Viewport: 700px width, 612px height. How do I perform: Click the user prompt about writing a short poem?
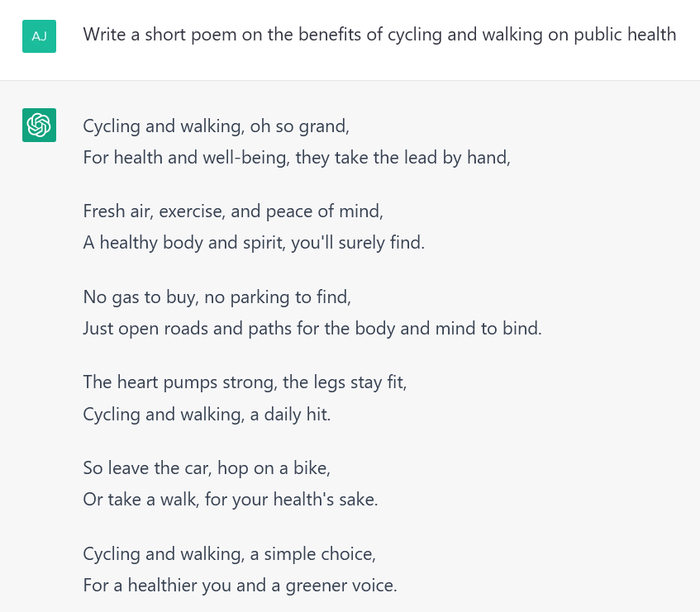(379, 35)
